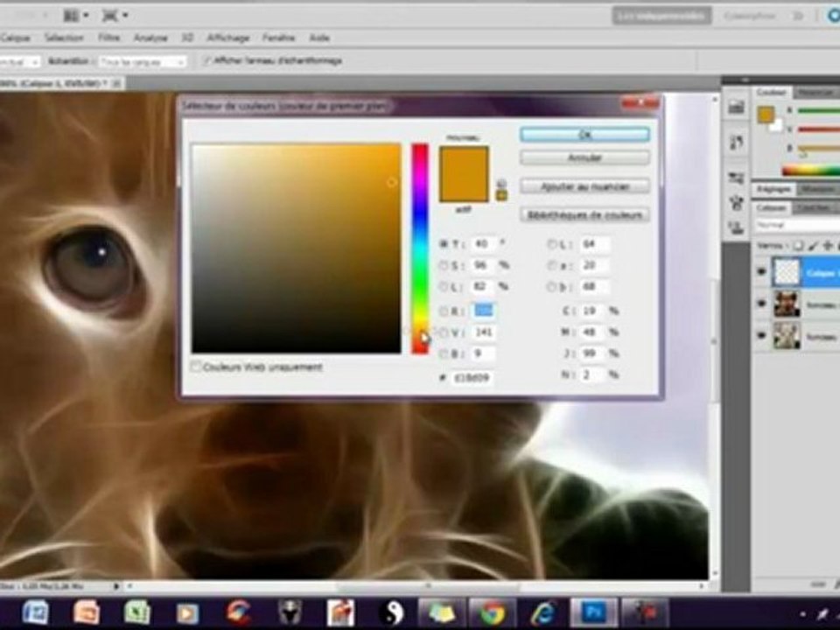Image resolution: width=840 pixels, height=630 pixels.
Task: Hide the selected Calque 1 layer
Action: [x=761, y=271]
